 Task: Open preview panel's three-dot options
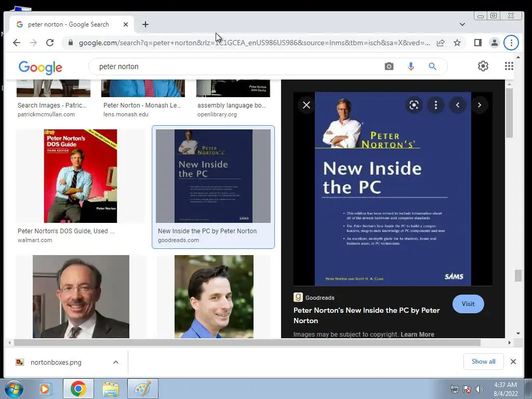(x=436, y=105)
